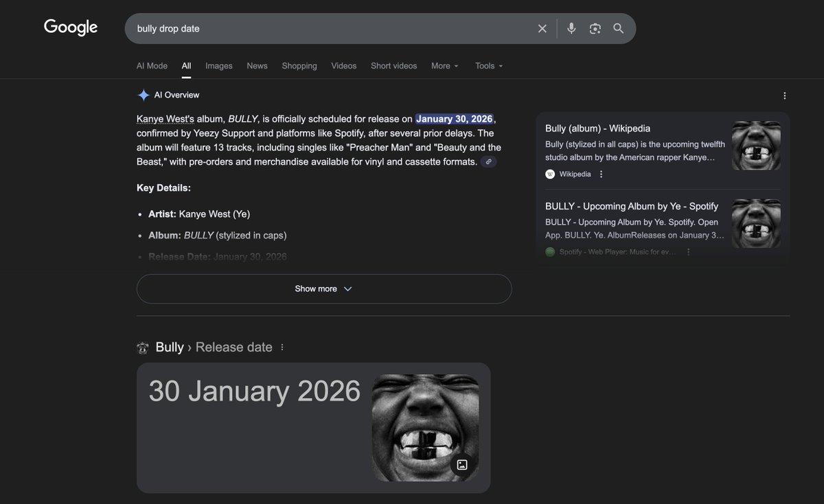Open the options menu beside the Spotify source
The image size is (824, 504).
(x=688, y=252)
